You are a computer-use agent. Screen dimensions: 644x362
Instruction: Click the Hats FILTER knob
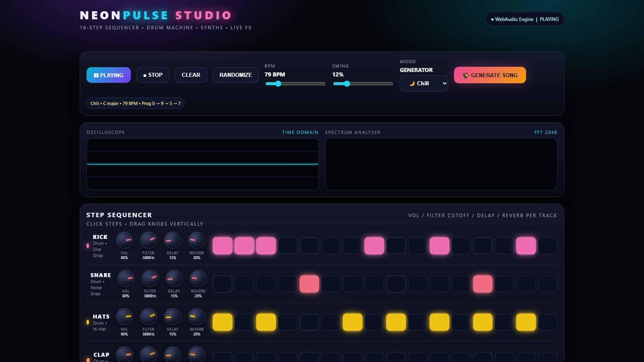pos(149,317)
